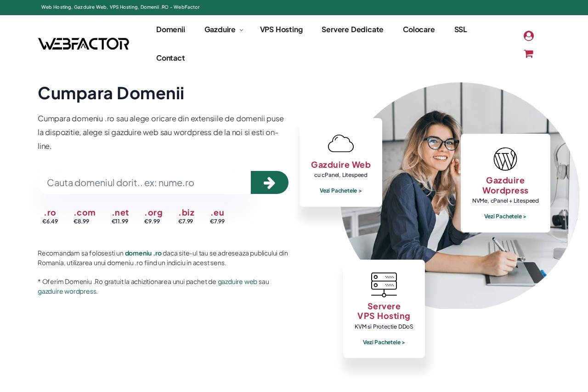Open the SSL navigation item
This screenshot has width=588, height=392.
point(460,29)
